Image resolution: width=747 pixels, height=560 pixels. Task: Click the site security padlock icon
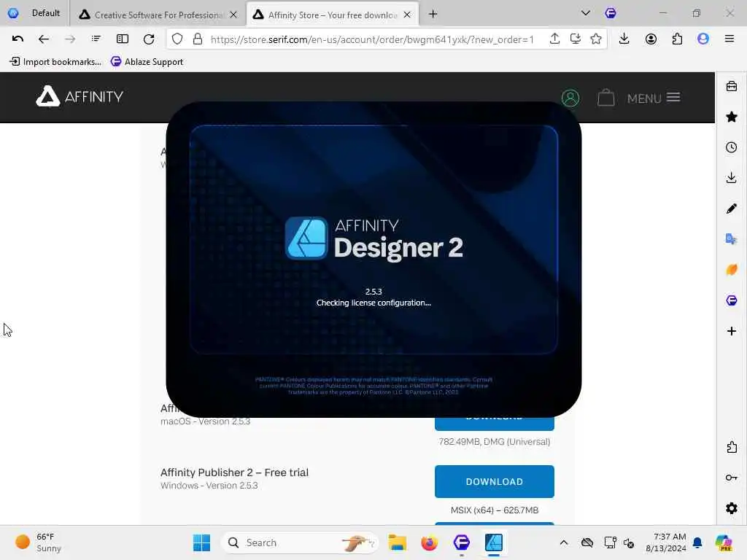[198, 39]
